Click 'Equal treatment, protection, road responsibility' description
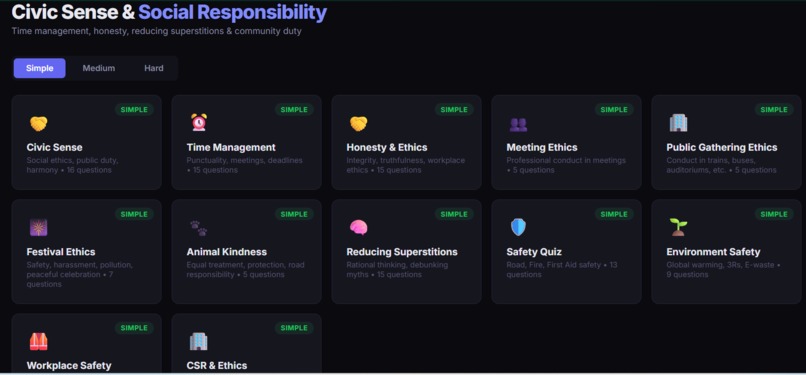 coord(246,270)
